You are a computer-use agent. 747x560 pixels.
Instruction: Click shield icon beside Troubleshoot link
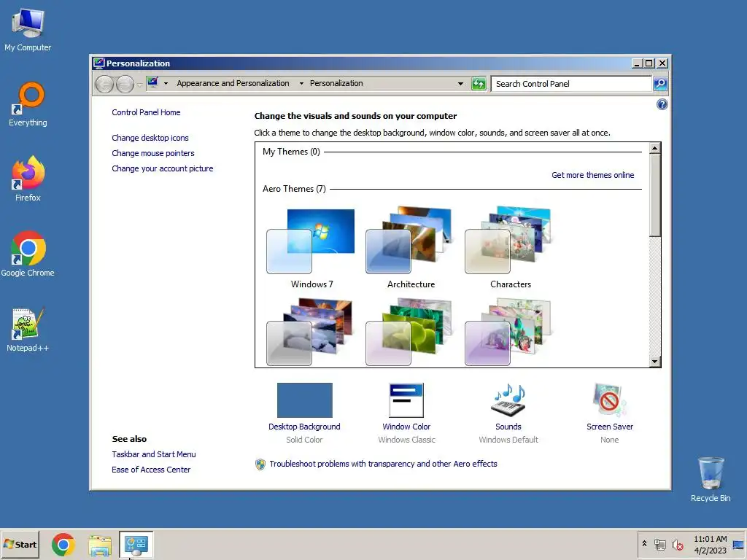click(260, 464)
